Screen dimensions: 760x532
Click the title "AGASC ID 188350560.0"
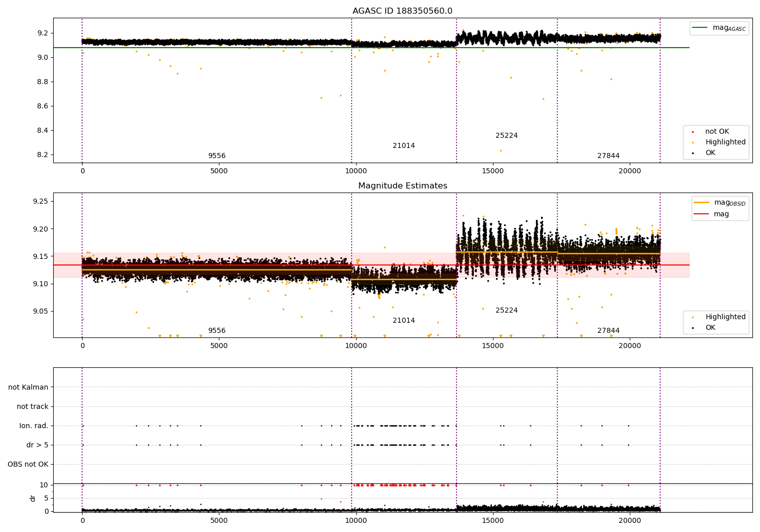(x=402, y=11)
